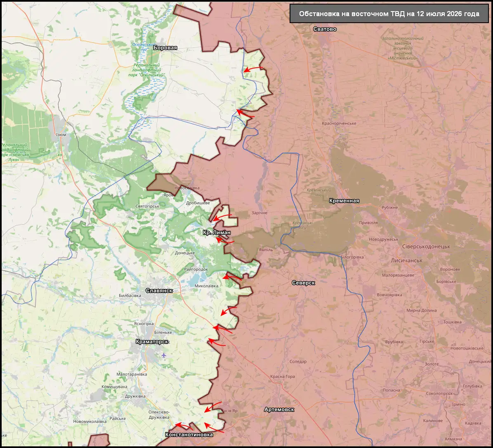Click the Константиновка city label
Screen dimensions: 493x448
tap(189, 435)
